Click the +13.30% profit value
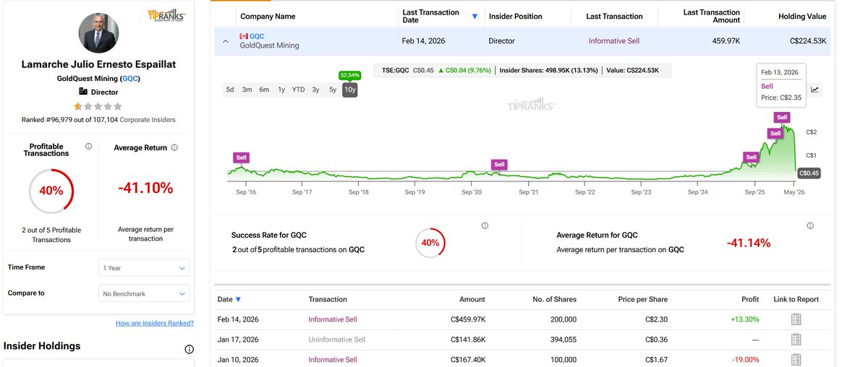 (x=744, y=319)
